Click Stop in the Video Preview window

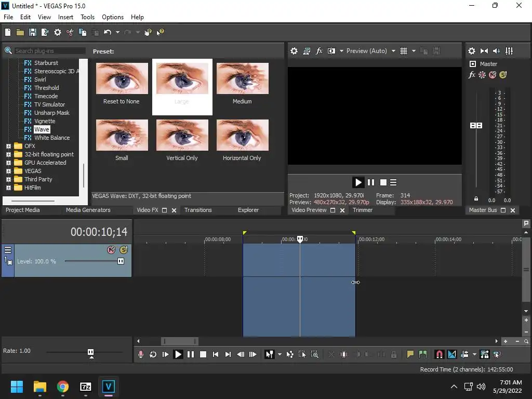[x=383, y=182]
